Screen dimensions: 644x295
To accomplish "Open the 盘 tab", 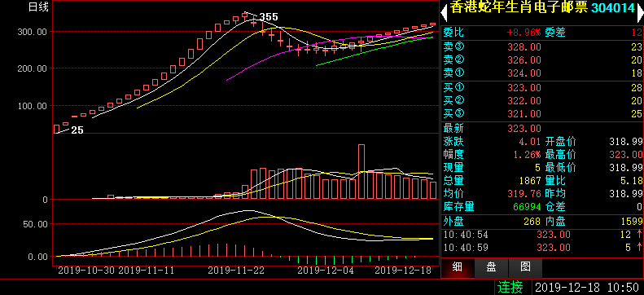I will (491, 267).
